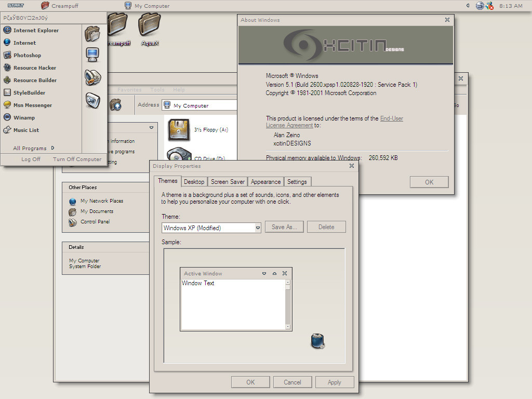Close the About Windows dialog
The width and height of the screenshot is (532, 399).
click(447, 20)
